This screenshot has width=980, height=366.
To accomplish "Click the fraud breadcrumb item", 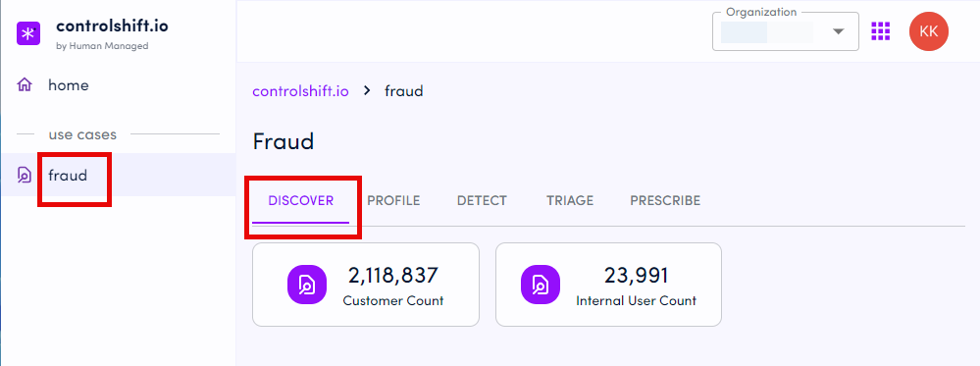I will [404, 90].
